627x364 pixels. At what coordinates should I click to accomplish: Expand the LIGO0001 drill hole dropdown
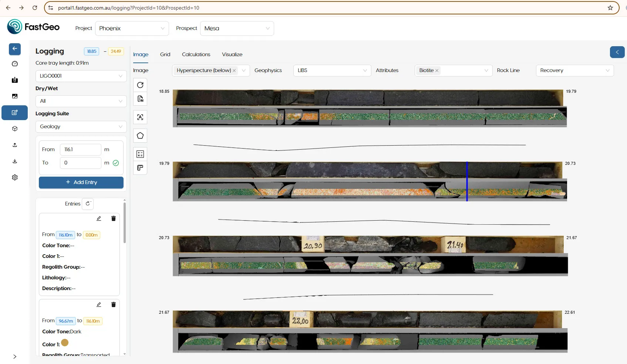81,76
